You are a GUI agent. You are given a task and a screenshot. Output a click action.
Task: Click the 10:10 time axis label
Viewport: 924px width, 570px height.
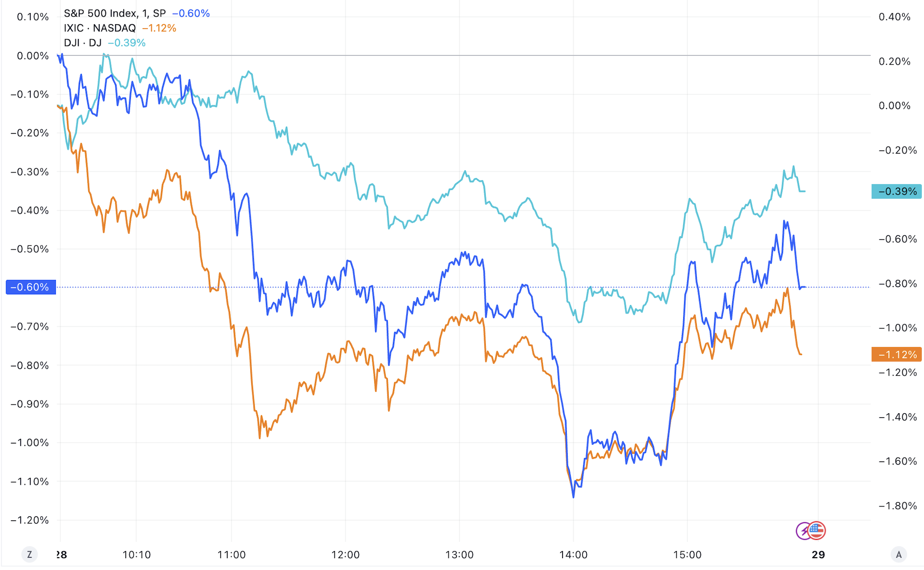[x=136, y=555]
